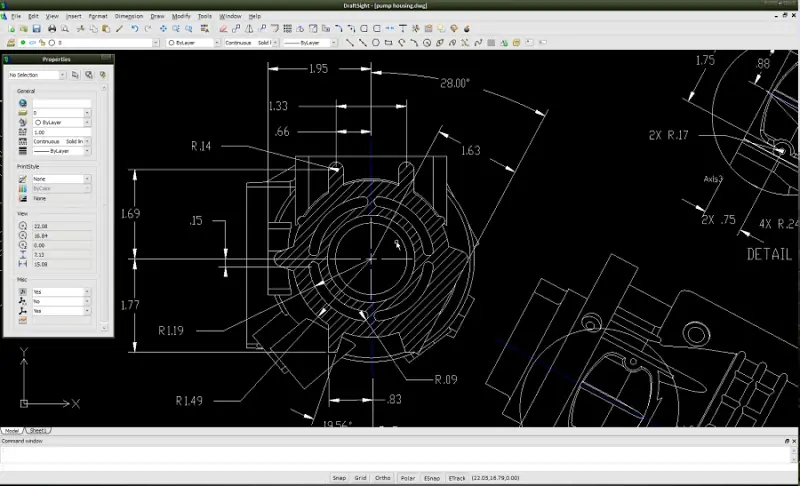Undo last action arrow icon
The width and height of the screenshot is (800, 486).
pos(135,29)
